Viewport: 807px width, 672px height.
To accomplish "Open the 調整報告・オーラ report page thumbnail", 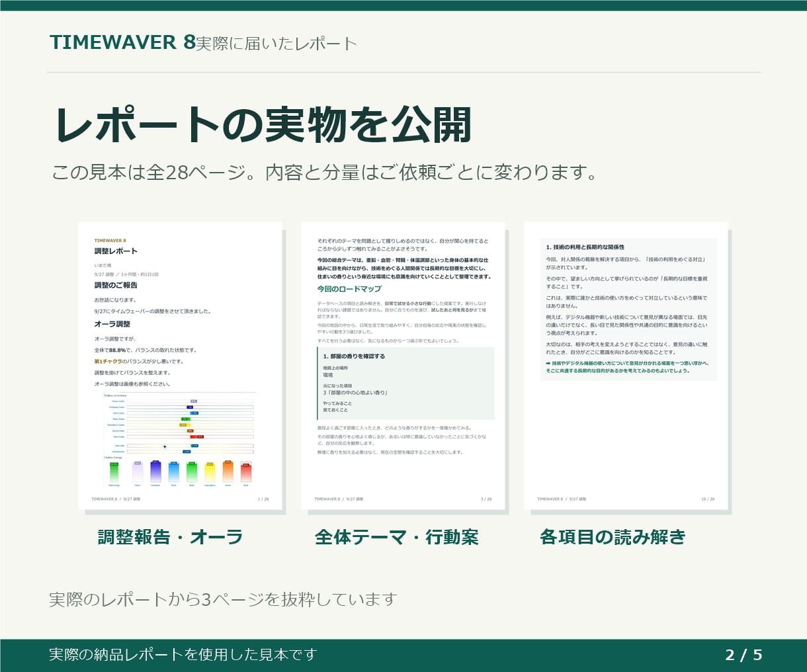I will click(x=181, y=366).
